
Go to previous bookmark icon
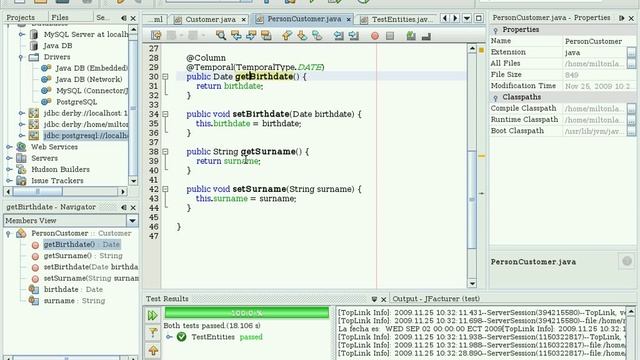click(x=287, y=36)
